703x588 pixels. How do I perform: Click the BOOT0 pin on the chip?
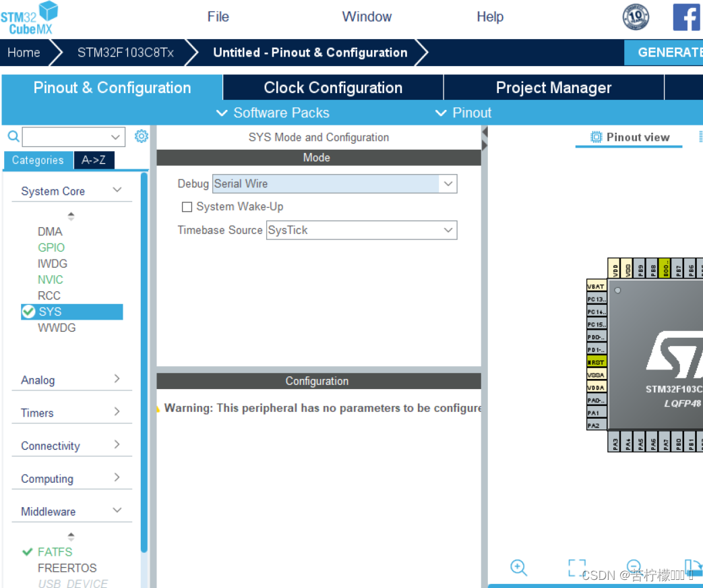666,268
